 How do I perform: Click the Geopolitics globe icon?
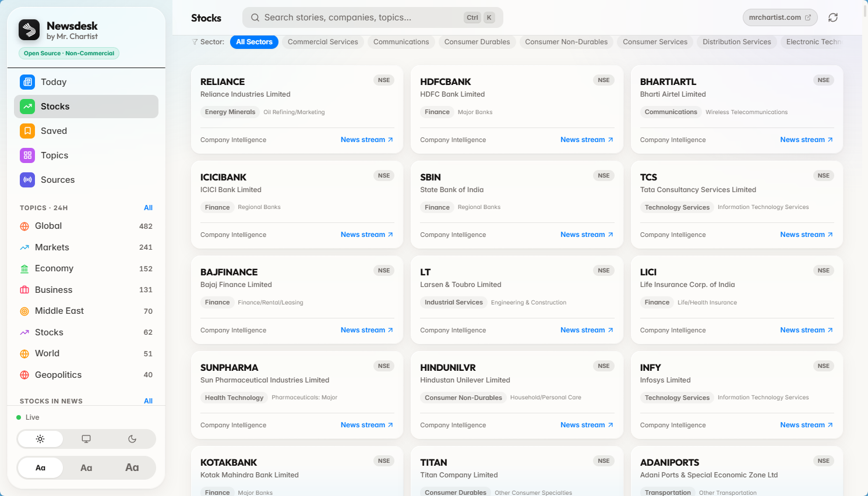(x=24, y=375)
